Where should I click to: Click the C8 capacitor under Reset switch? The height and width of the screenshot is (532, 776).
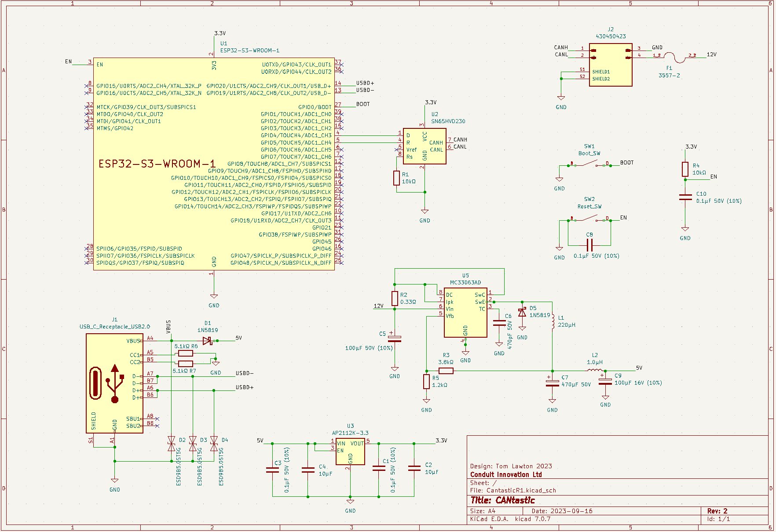click(x=589, y=245)
